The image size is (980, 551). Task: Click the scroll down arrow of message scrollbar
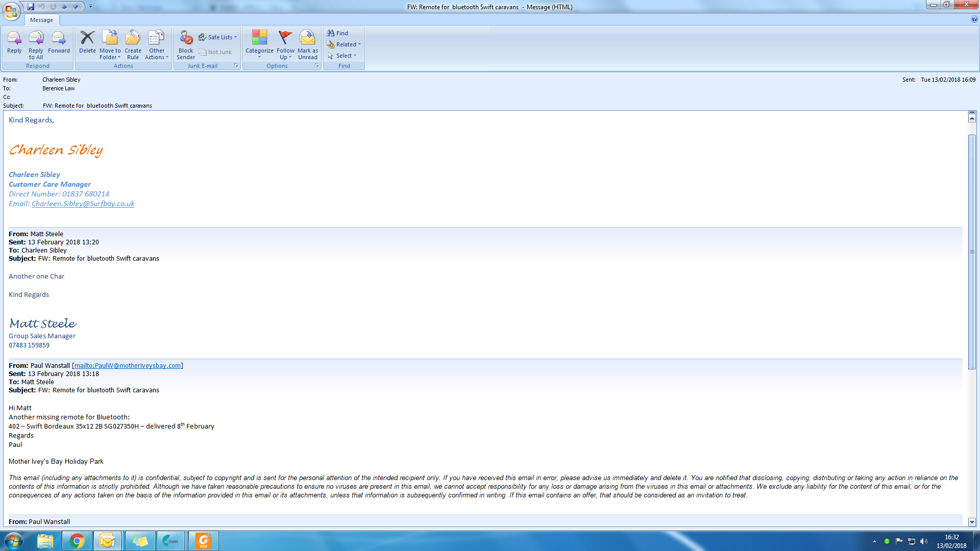[972, 522]
